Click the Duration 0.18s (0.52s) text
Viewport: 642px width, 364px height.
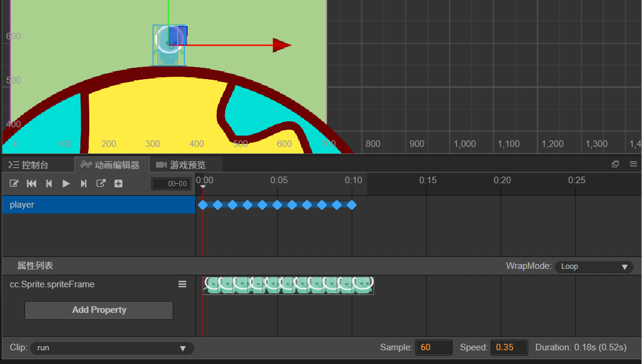click(x=581, y=347)
